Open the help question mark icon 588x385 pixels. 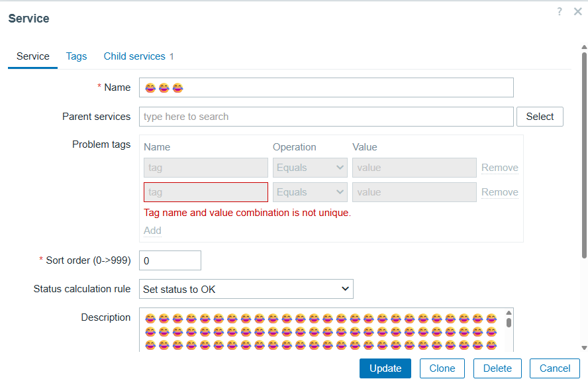(x=559, y=11)
